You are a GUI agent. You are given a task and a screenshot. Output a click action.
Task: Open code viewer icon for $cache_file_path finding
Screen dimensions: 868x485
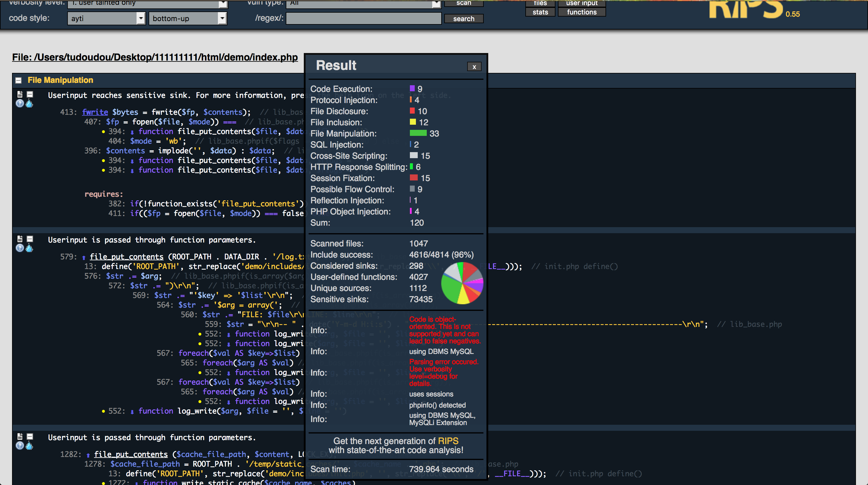[20, 436]
